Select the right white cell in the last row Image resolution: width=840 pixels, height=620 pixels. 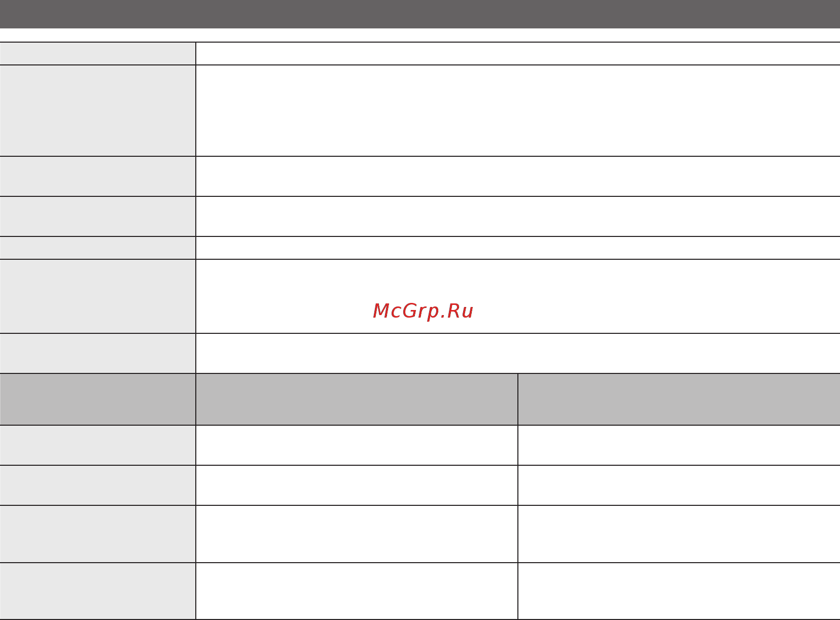click(679, 591)
